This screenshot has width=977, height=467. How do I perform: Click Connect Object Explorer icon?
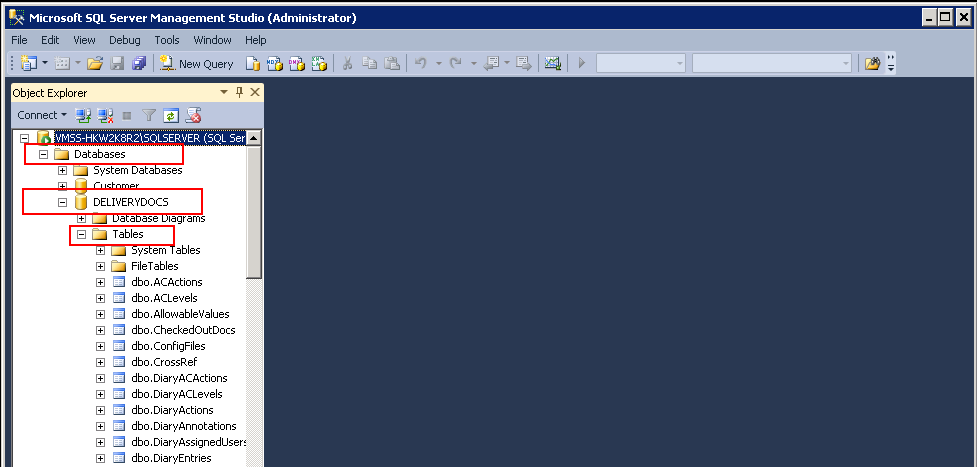click(x=83, y=115)
